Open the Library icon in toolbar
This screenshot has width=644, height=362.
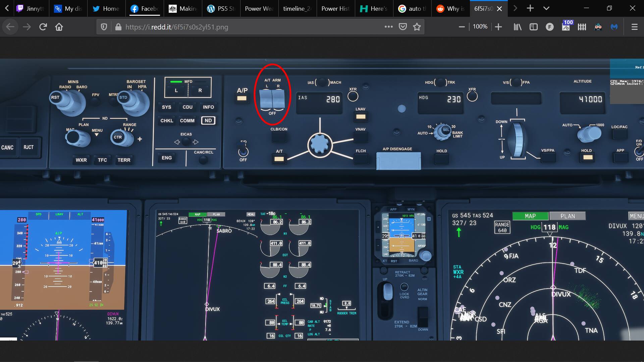click(518, 27)
